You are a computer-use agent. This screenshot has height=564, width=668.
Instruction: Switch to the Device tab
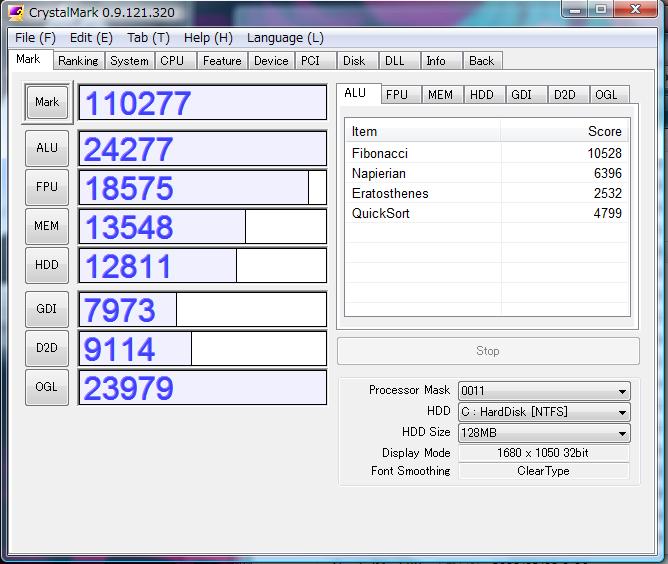[271, 61]
